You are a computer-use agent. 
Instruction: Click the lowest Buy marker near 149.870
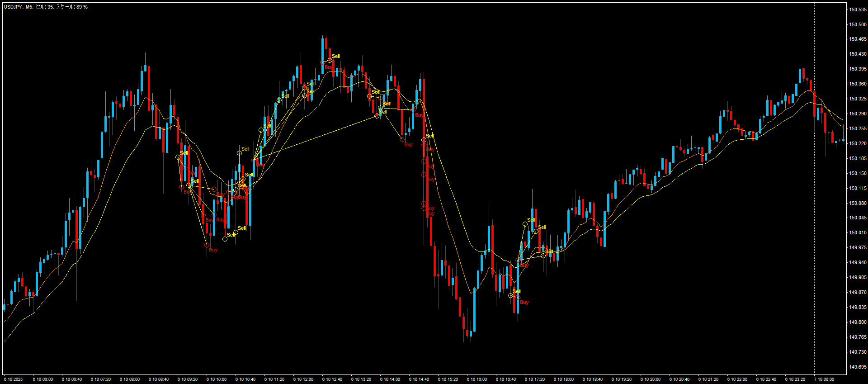(x=524, y=302)
